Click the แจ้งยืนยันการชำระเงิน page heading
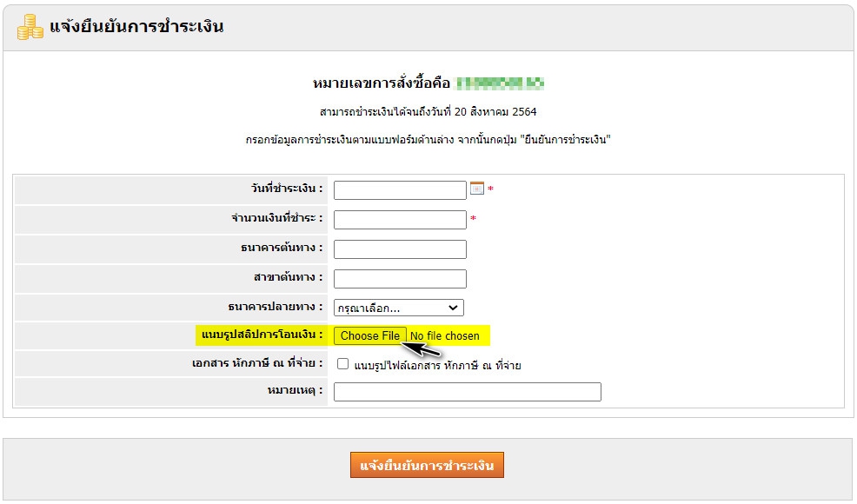The width and height of the screenshot is (857, 504). [136, 26]
